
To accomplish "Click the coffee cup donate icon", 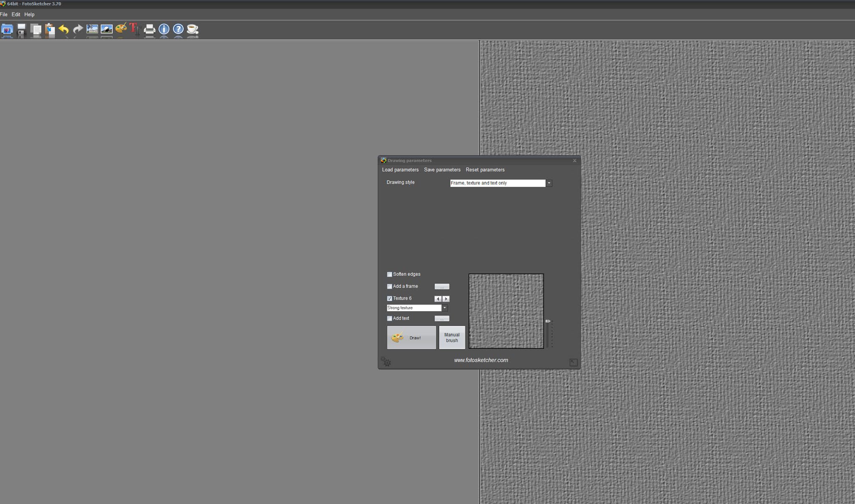I will (192, 29).
